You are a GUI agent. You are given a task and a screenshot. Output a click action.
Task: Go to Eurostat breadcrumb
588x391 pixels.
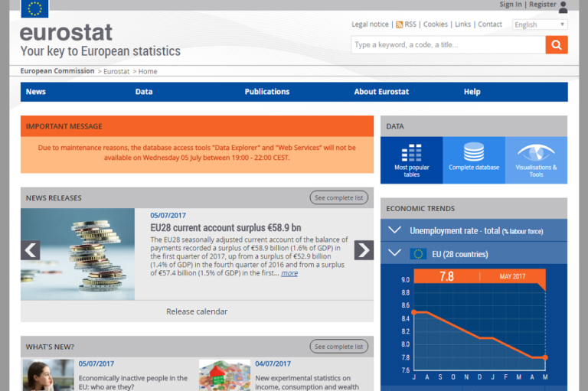116,71
